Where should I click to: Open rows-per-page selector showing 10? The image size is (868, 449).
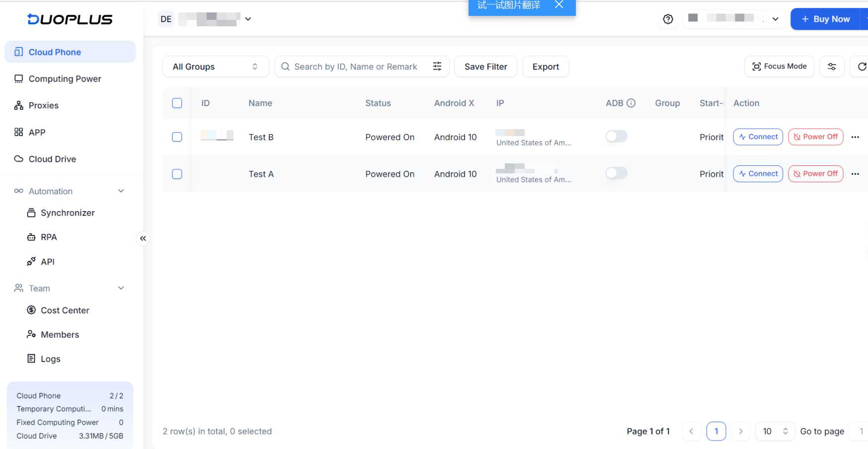(775, 431)
